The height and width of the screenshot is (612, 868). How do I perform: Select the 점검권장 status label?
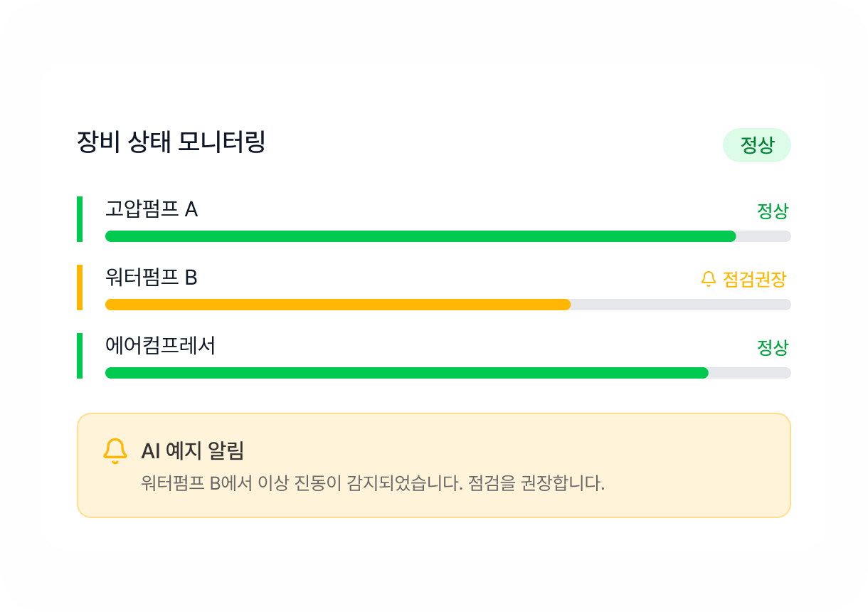[x=754, y=279]
